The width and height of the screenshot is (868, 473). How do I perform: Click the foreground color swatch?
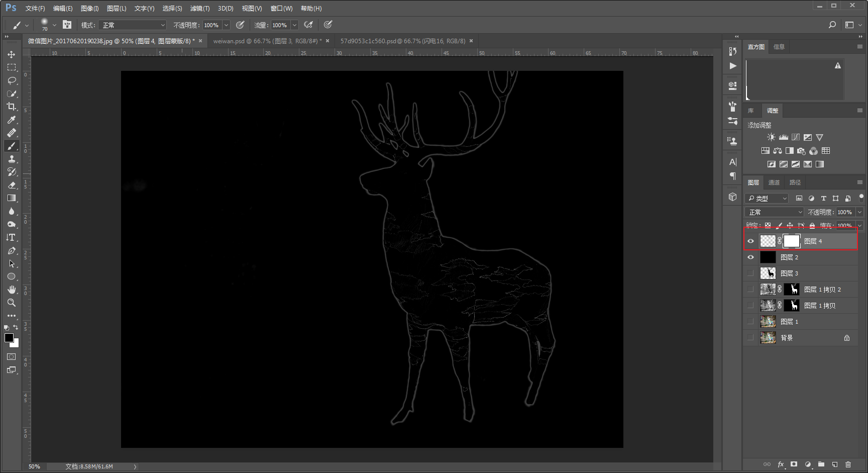point(9,338)
